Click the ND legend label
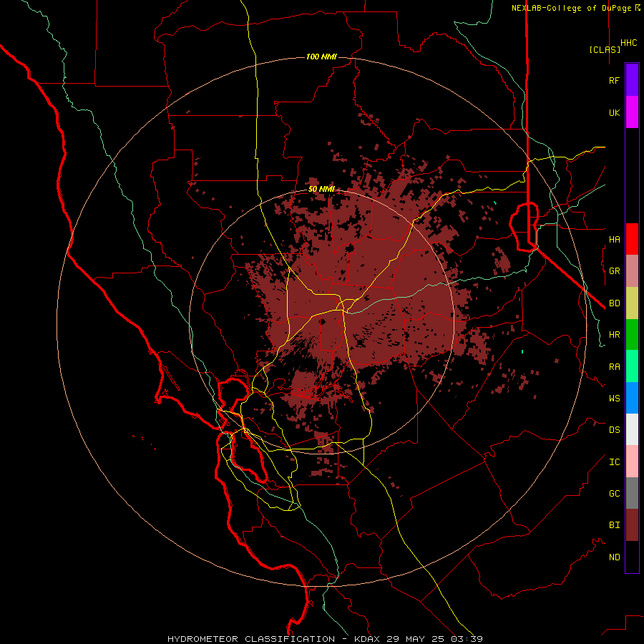Screen dimensions: 644x644 click(614, 557)
